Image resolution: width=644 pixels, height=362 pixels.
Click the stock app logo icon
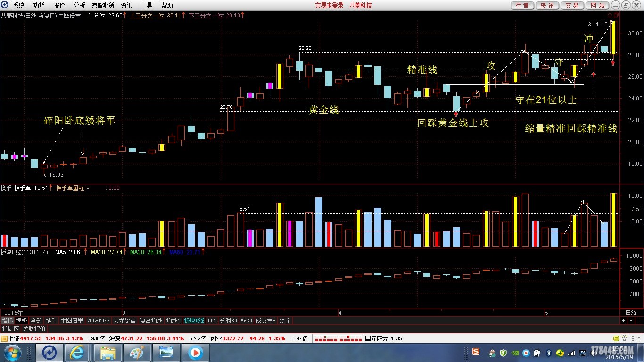[x=5, y=5]
